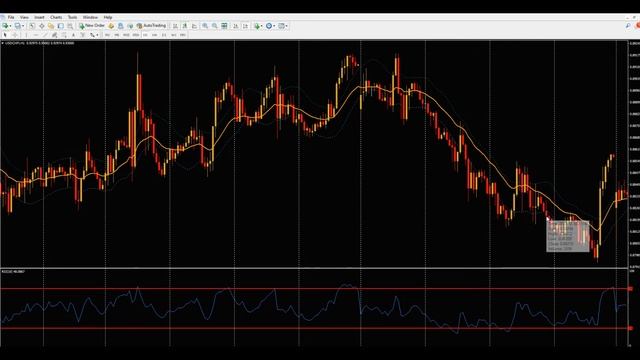Tile the chart windows

[224, 26]
